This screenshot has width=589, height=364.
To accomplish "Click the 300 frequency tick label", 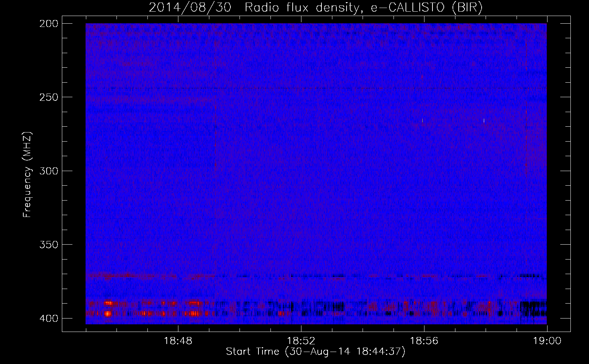I will (x=48, y=171).
